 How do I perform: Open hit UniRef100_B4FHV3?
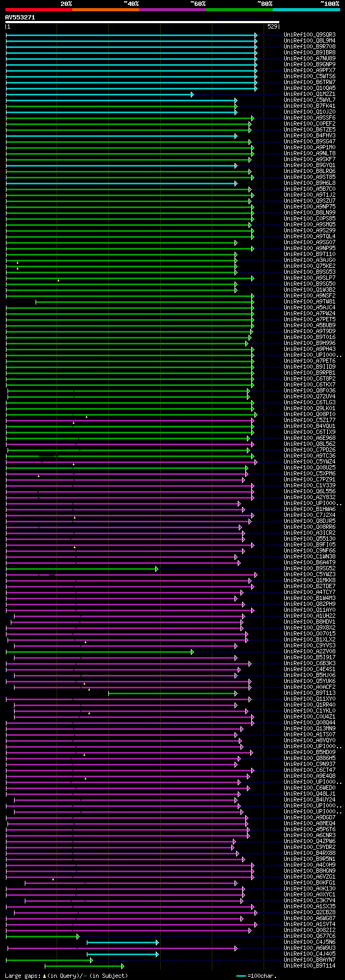click(x=309, y=136)
